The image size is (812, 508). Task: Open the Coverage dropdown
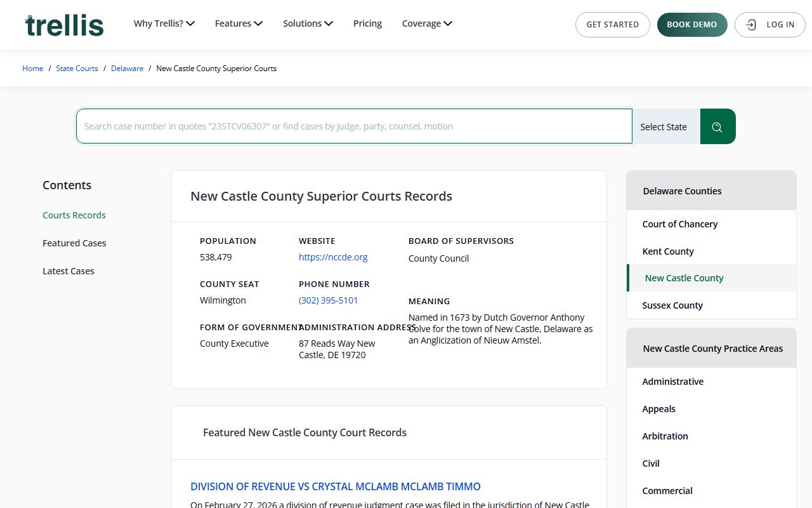(427, 23)
